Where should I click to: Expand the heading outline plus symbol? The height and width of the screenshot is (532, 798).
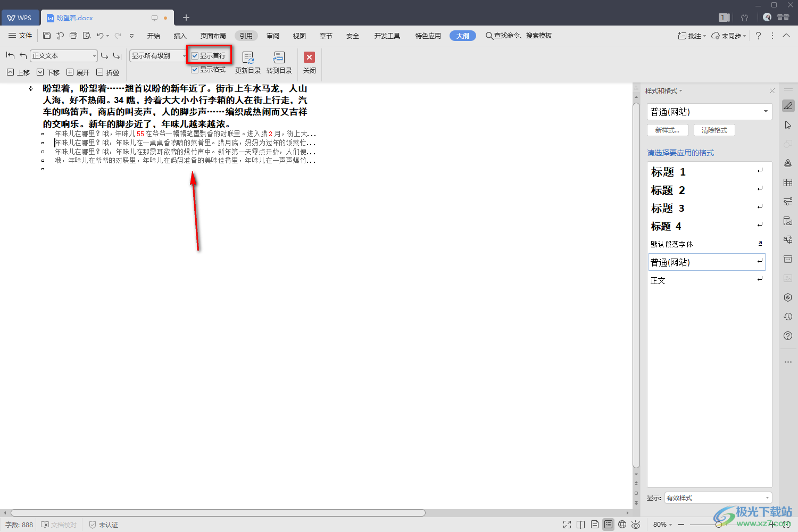point(31,89)
